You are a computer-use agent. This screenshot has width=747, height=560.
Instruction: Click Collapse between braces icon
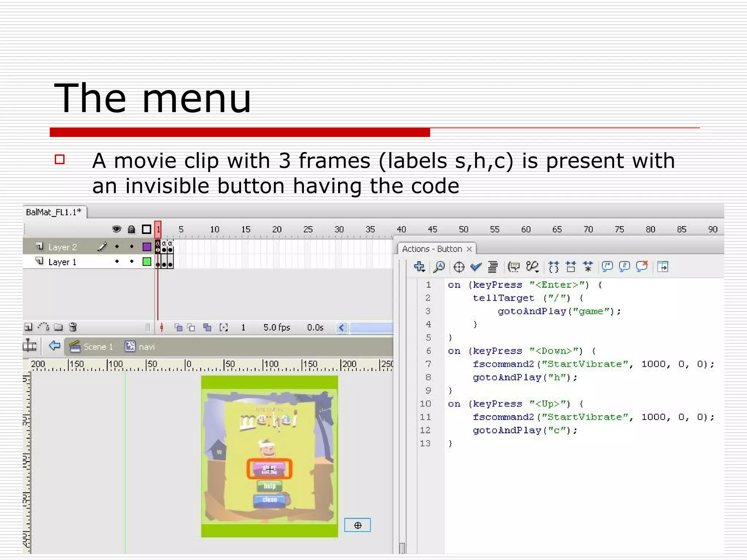[x=553, y=267]
